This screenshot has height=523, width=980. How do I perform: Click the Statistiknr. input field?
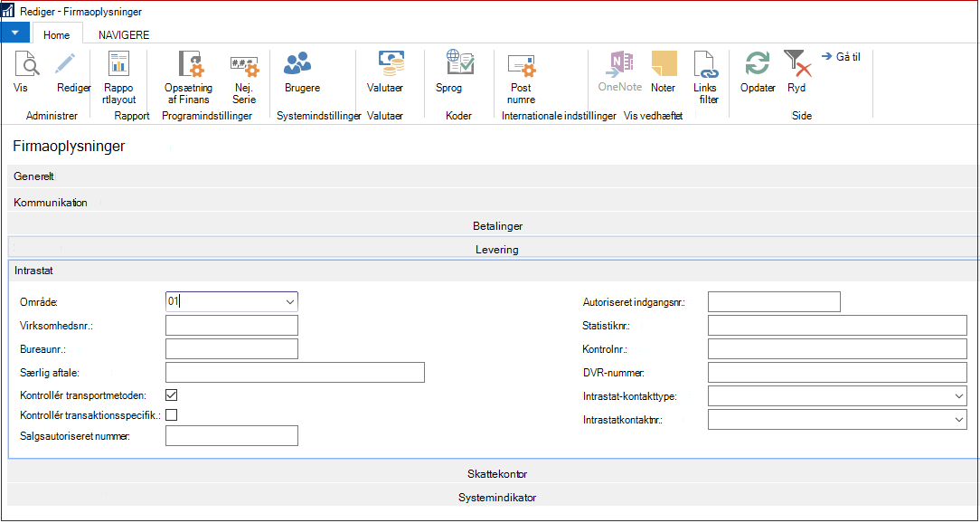point(837,326)
